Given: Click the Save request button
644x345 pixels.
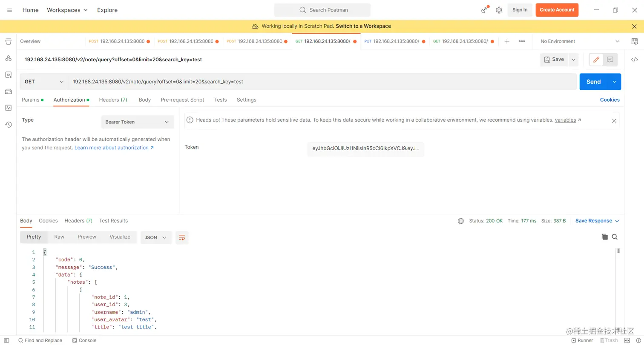Looking at the screenshot, I should (554, 60).
